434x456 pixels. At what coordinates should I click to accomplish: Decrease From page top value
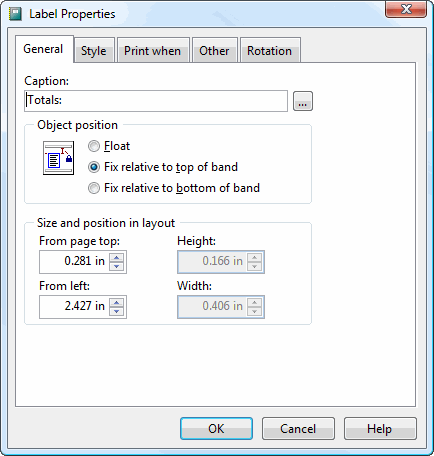pyautogui.click(x=117, y=266)
